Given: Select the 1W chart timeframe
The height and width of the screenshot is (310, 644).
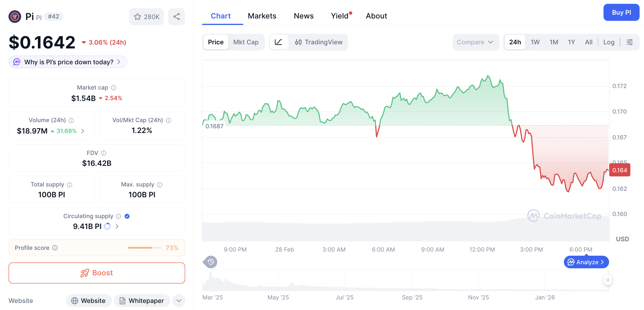Looking at the screenshot, I should 535,42.
